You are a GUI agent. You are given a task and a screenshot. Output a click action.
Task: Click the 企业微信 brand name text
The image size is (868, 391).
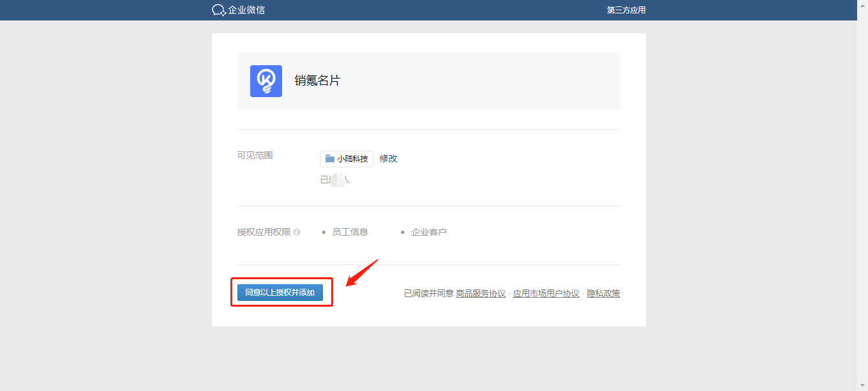coord(247,10)
